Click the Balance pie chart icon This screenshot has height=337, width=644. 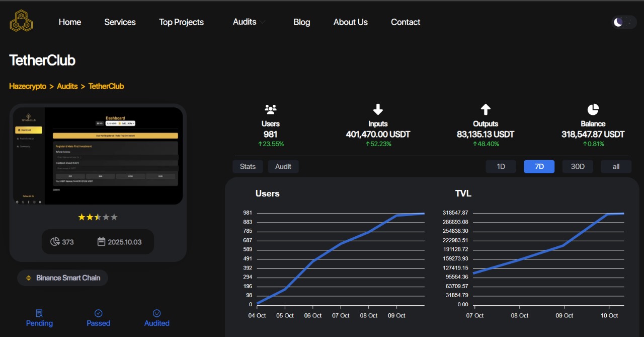click(x=593, y=109)
